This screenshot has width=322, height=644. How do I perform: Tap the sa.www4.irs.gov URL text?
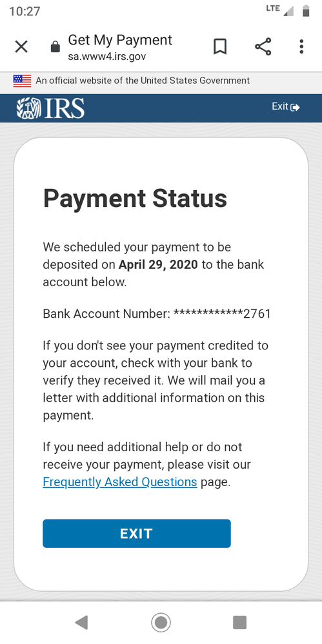[x=107, y=57]
